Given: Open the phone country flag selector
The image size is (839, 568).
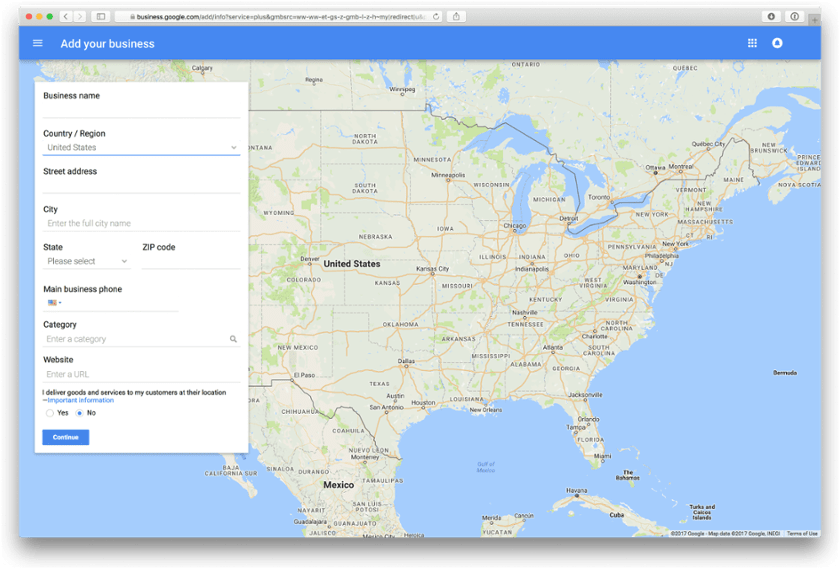Looking at the screenshot, I should (54, 302).
